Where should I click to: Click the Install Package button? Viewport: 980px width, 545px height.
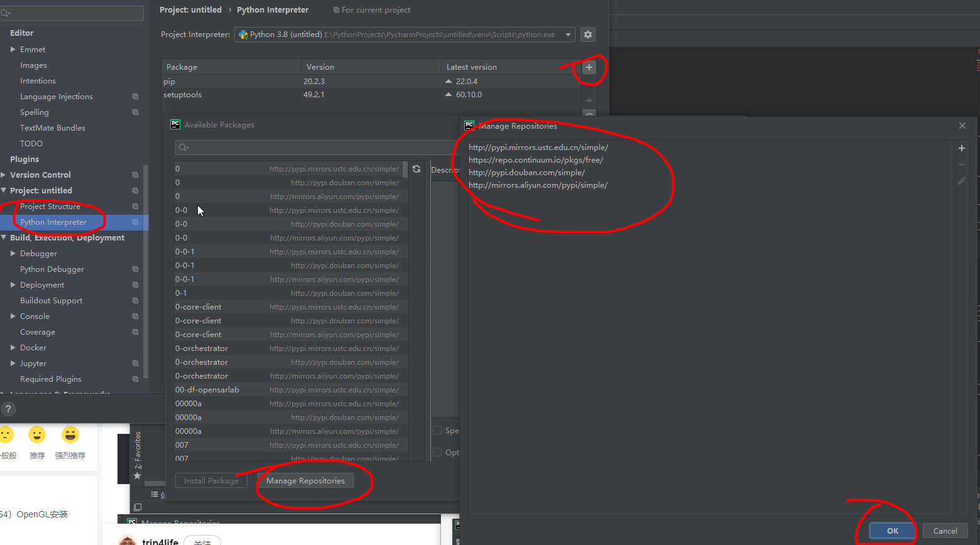click(x=211, y=481)
